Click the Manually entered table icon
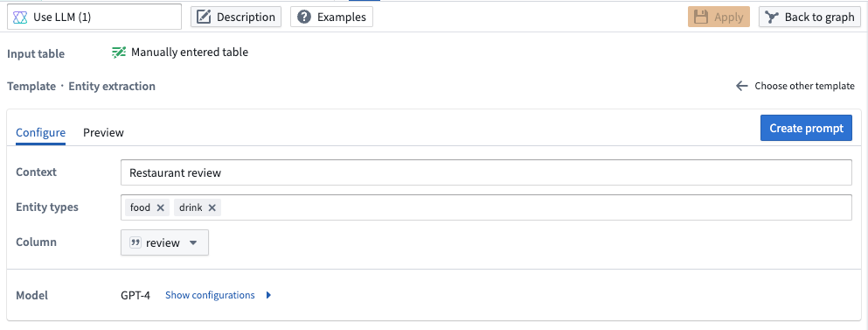 [x=119, y=53]
